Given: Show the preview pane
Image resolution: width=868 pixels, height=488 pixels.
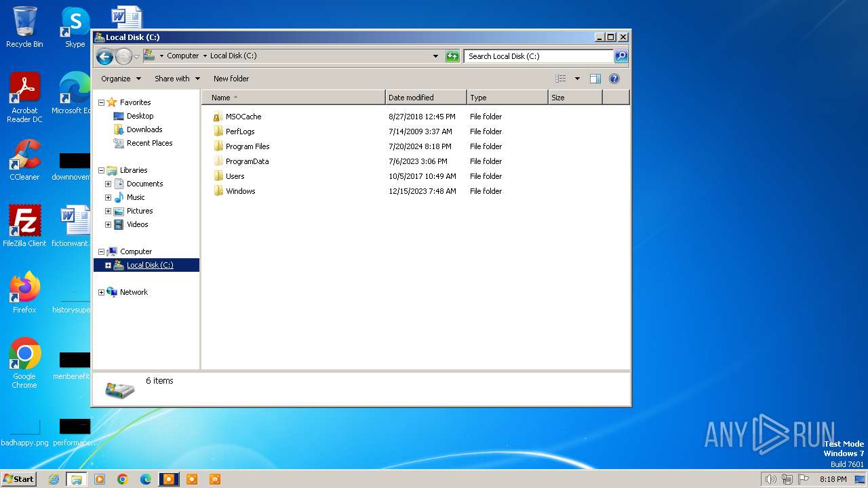Looking at the screenshot, I should 595,79.
